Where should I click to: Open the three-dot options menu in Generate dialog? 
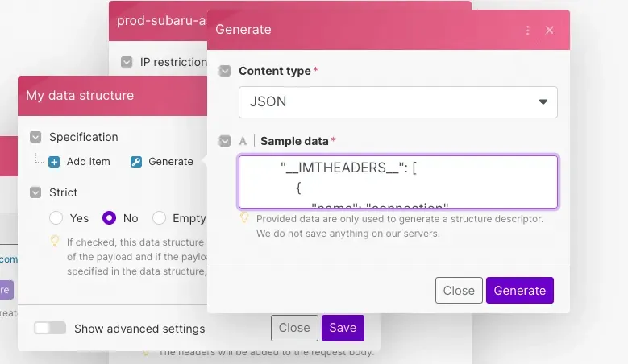click(x=528, y=31)
